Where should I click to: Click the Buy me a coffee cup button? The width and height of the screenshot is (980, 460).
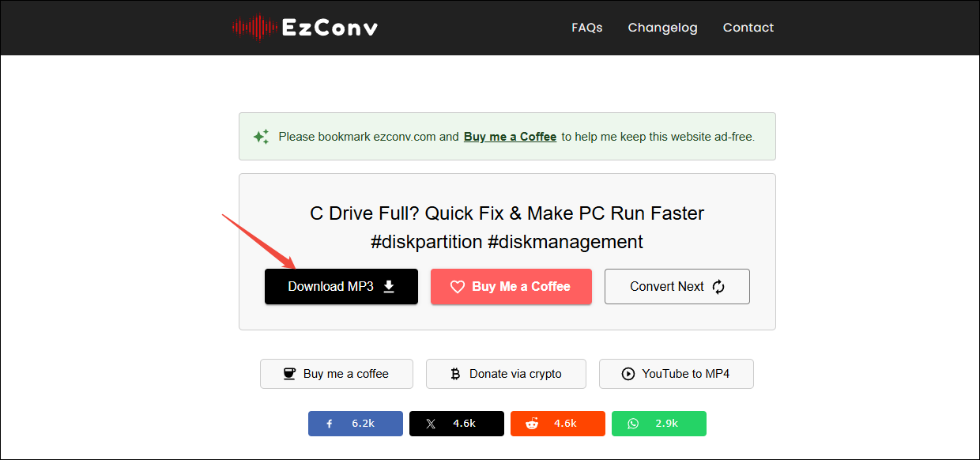[337, 374]
